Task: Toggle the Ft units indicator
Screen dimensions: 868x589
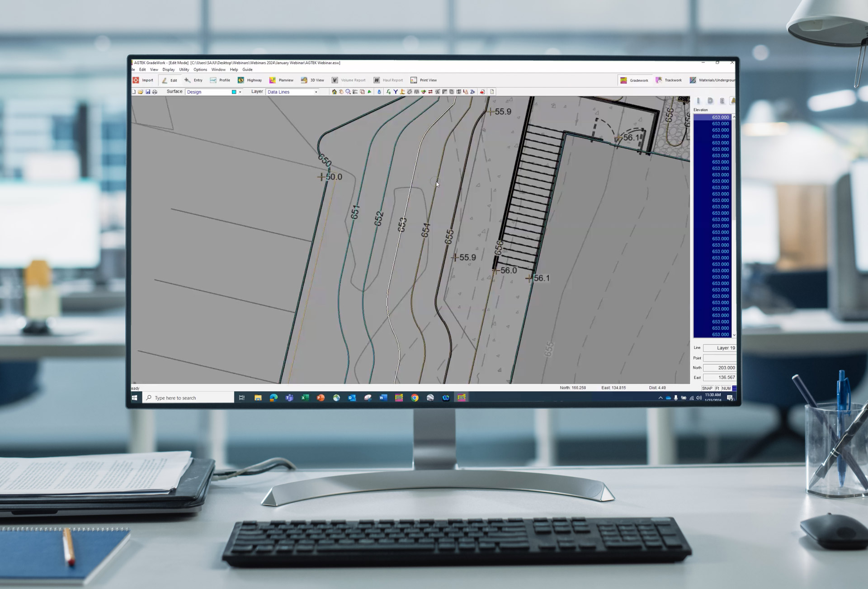Action: click(717, 388)
